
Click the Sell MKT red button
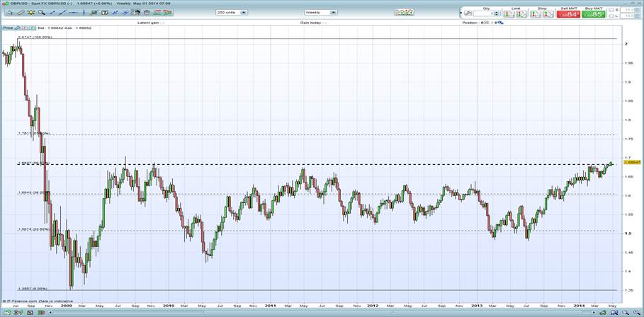point(570,13)
